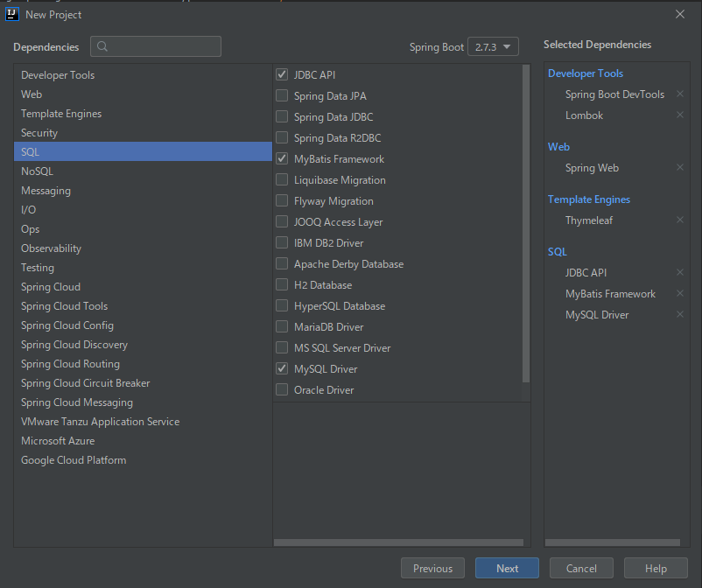Go back with the Previous button

[432, 568]
